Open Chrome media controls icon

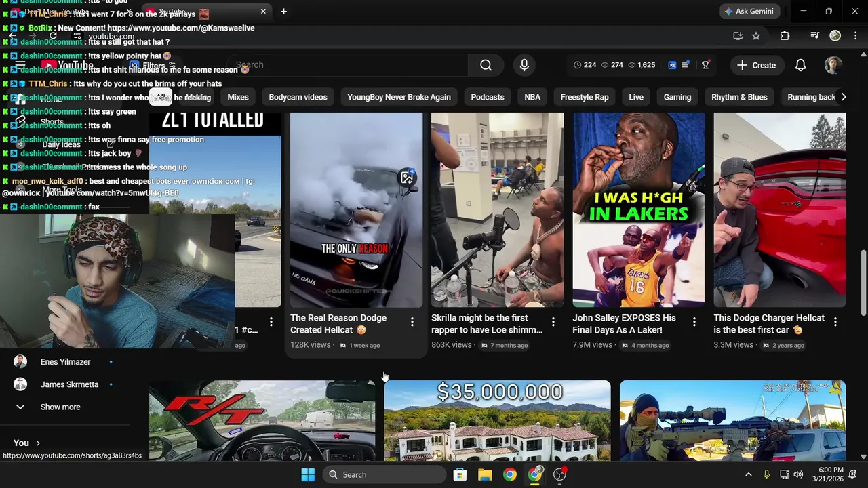click(x=815, y=36)
